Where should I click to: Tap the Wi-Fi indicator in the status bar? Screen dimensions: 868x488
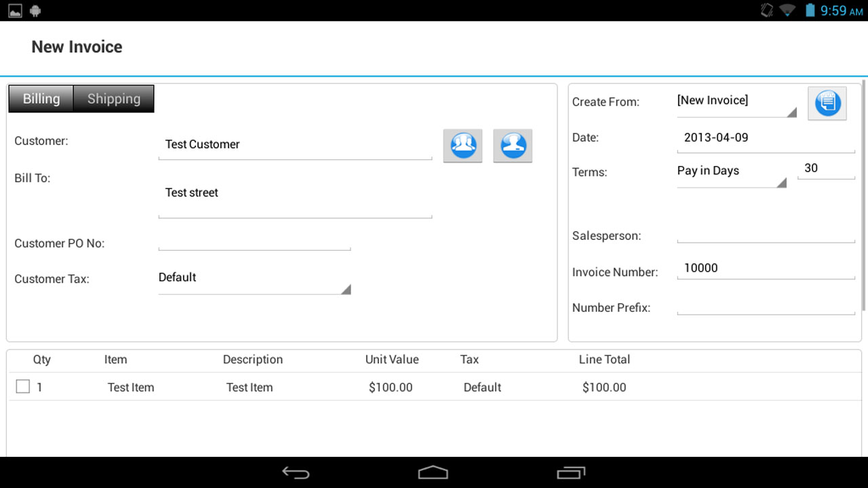pos(787,10)
